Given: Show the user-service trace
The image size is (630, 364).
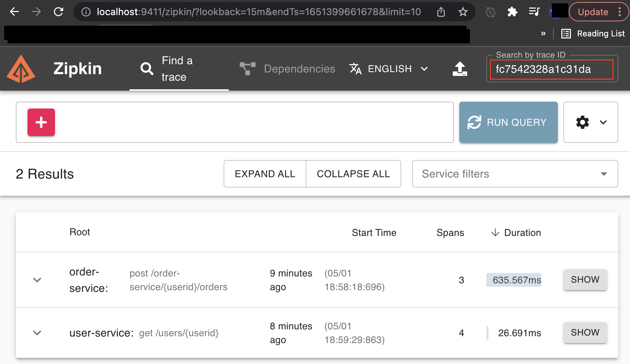Looking at the screenshot, I should (585, 332).
